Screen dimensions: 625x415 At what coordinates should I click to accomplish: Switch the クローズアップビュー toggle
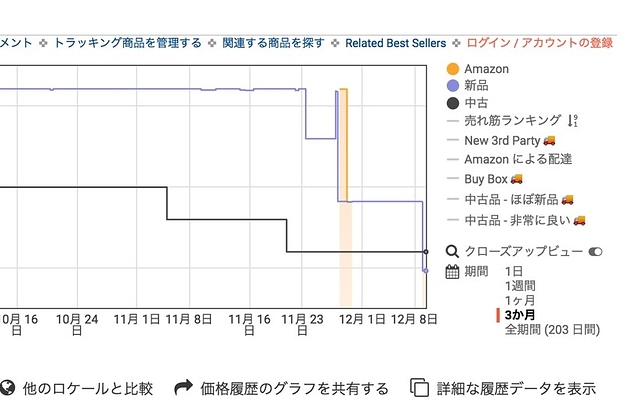tap(596, 252)
